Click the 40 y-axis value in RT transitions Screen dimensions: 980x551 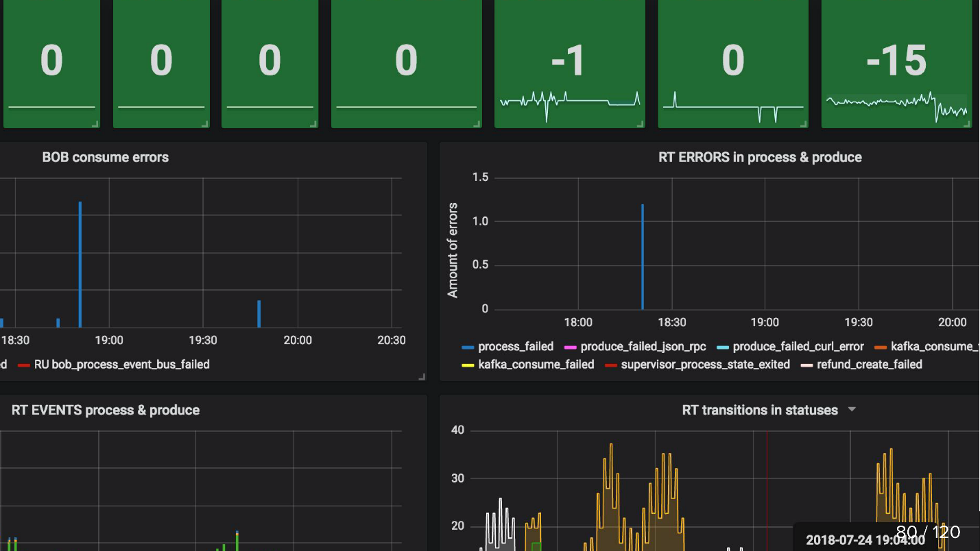[x=457, y=430]
